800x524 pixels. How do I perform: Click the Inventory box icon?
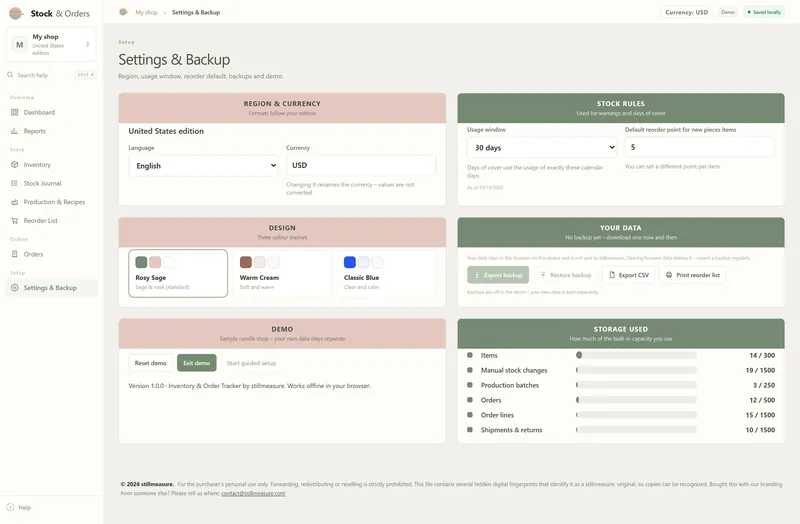pyautogui.click(x=14, y=165)
